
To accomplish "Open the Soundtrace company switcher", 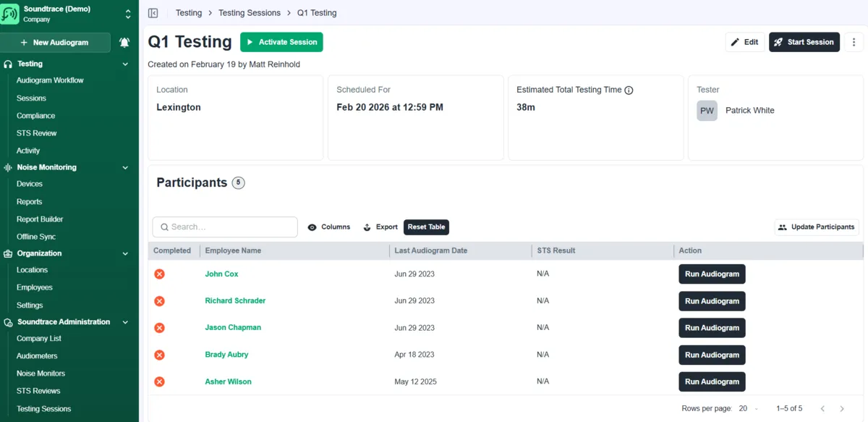I will tap(127, 14).
